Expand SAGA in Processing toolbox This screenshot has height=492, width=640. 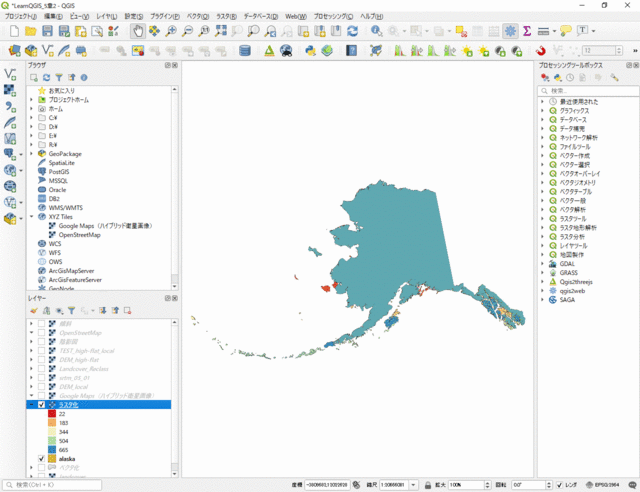coord(542,300)
